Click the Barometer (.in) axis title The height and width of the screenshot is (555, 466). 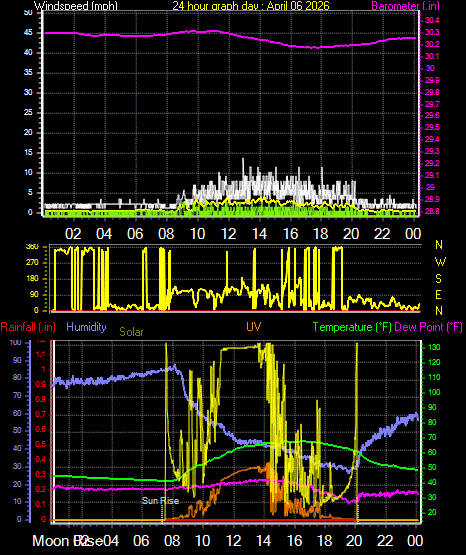(x=406, y=6)
